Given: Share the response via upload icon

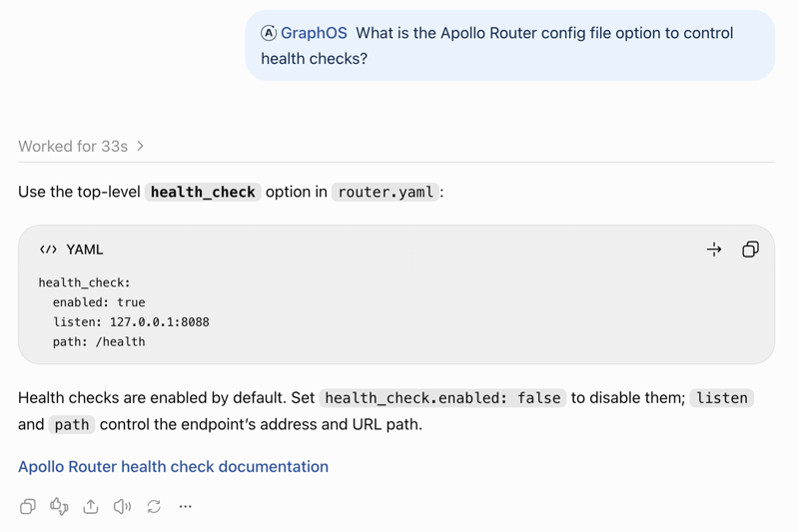Looking at the screenshot, I should click(91, 506).
